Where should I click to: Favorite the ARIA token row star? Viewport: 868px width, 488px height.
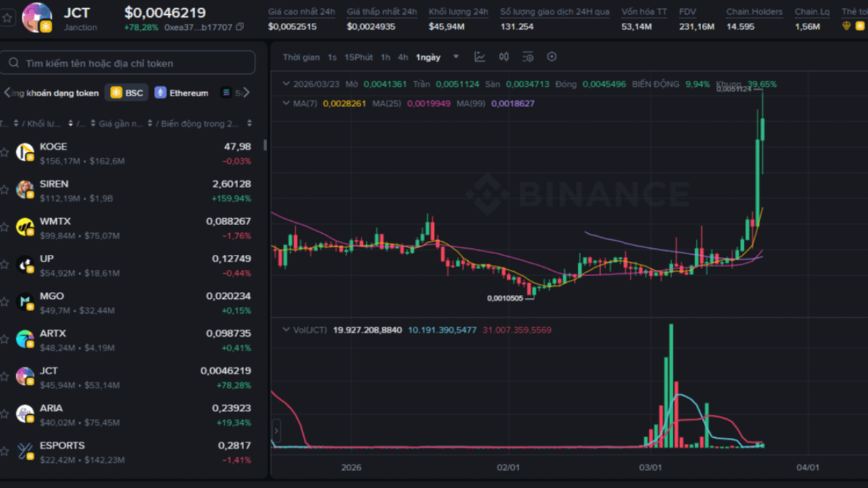[5, 414]
